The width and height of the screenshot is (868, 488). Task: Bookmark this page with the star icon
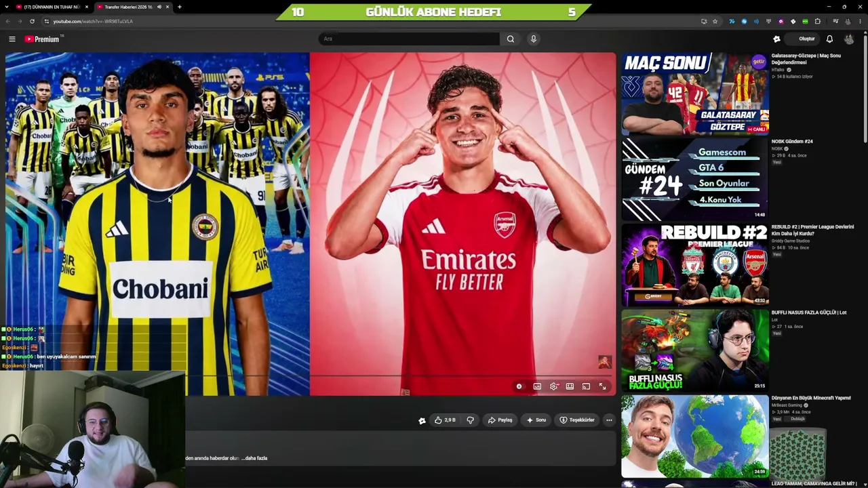pos(715,21)
